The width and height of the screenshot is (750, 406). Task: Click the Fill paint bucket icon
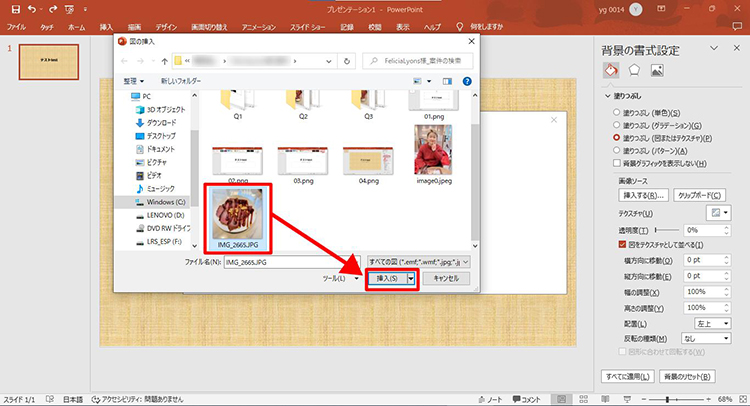tap(611, 71)
